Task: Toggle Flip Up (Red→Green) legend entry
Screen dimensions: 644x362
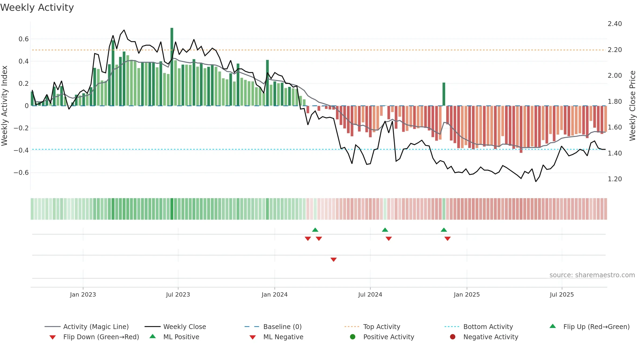Action: (x=590, y=327)
